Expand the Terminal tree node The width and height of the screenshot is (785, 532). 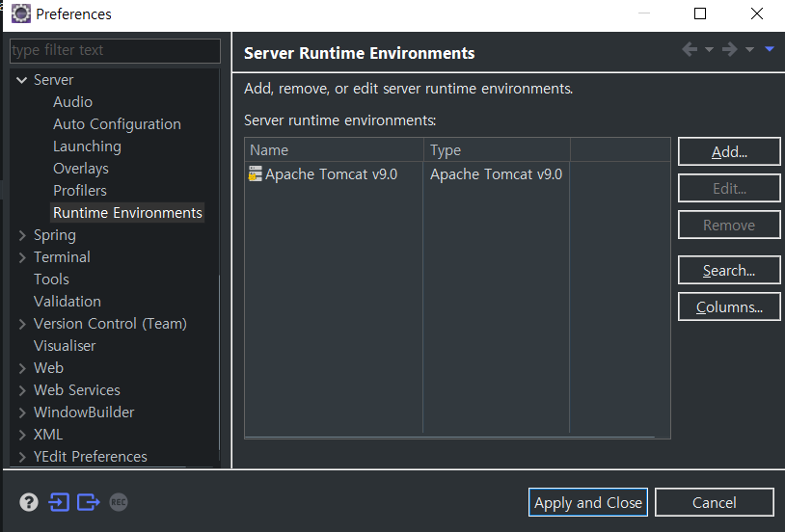click(22, 257)
